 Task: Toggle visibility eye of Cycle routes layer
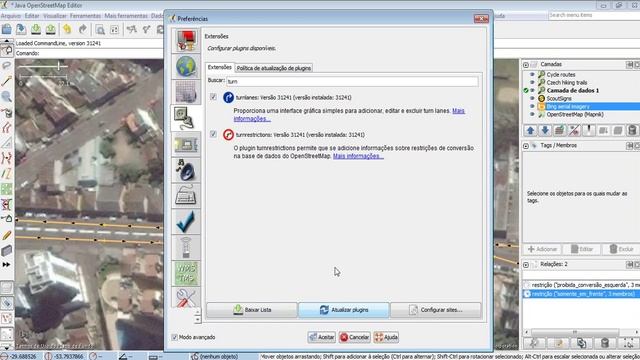click(532, 75)
